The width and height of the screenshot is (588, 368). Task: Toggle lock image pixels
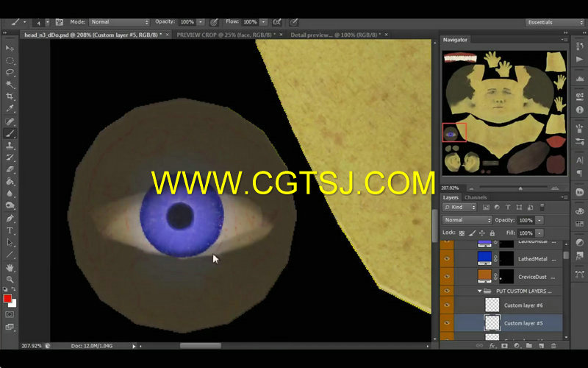pyautogui.click(x=472, y=233)
